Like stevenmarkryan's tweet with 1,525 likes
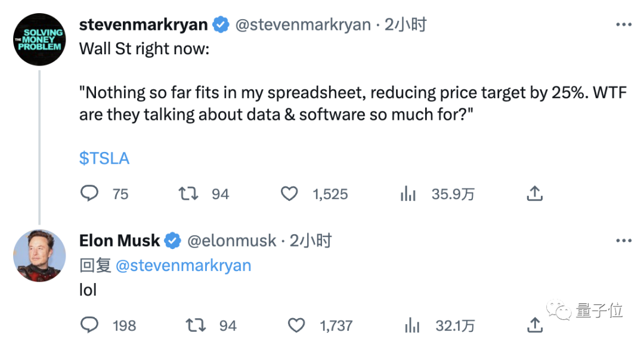This screenshot has width=644, height=339. click(x=289, y=193)
